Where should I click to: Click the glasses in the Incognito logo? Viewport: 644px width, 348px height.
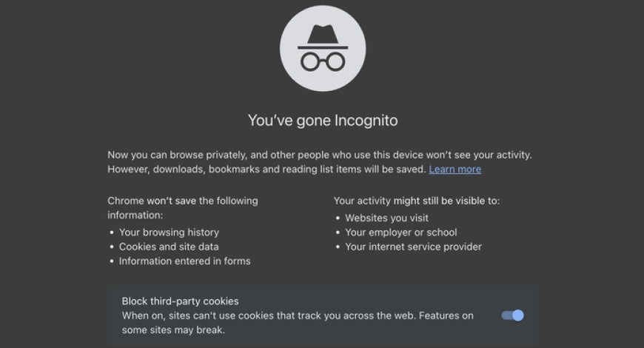point(323,62)
